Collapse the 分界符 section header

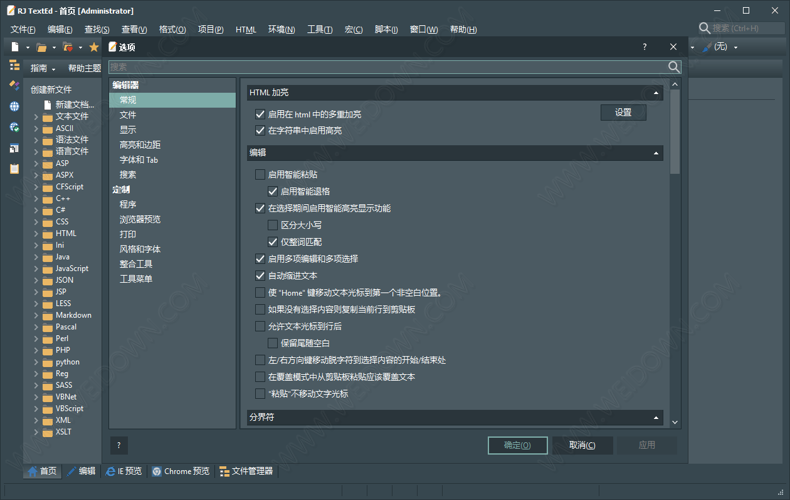point(656,417)
